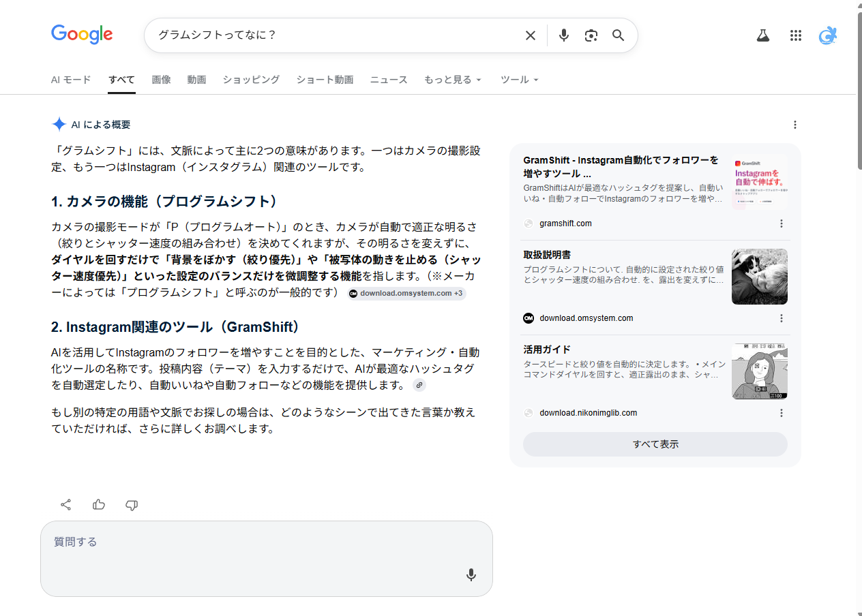The width and height of the screenshot is (862, 616).
Task: Give thumbs up to AI overview
Action: [x=99, y=505]
